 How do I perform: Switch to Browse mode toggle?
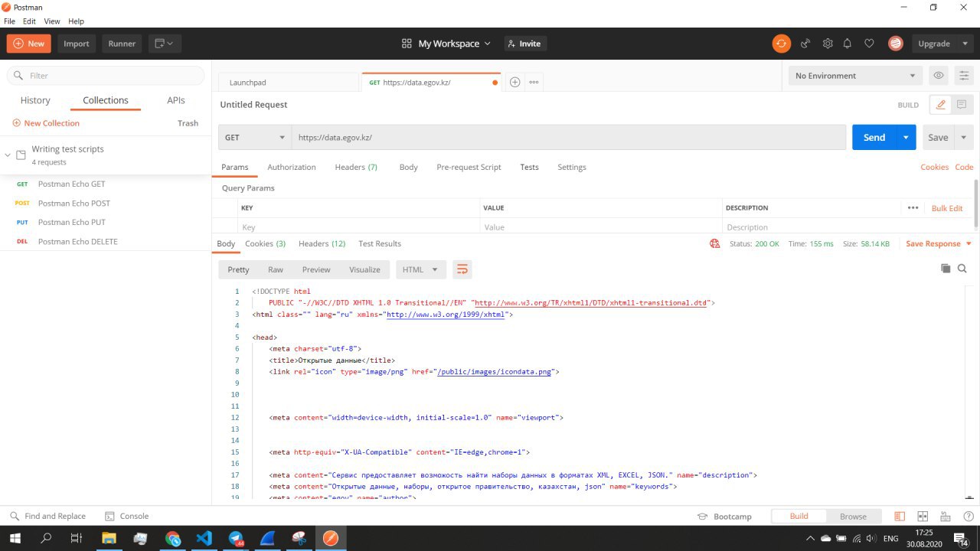pos(853,517)
